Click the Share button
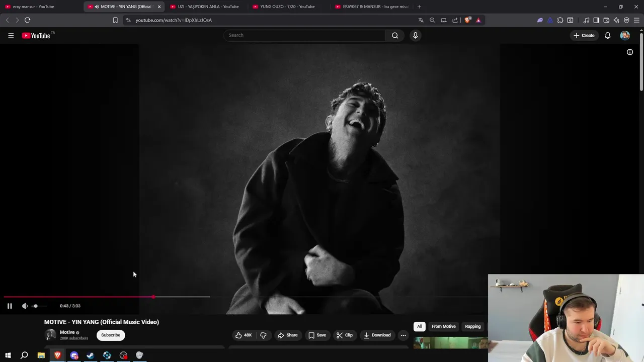644x362 pixels. tap(288, 335)
